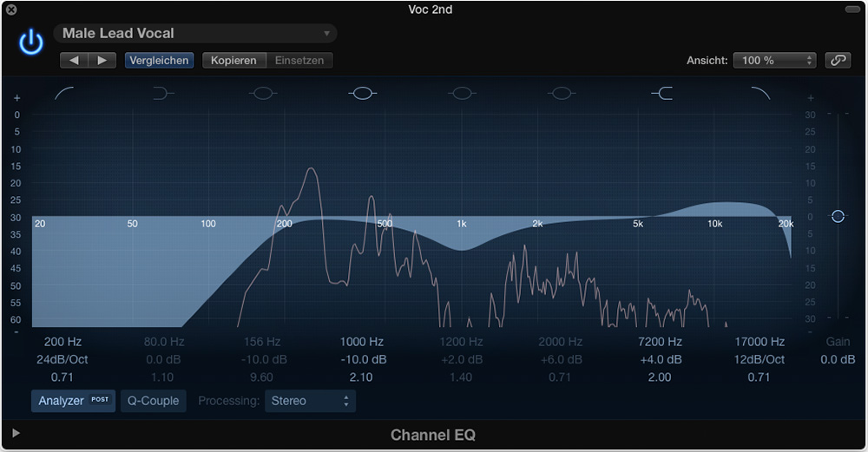Image resolution: width=868 pixels, height=452 pixels.
Task: Select the +4.0 dB gain value
Action: click(661, 360)
